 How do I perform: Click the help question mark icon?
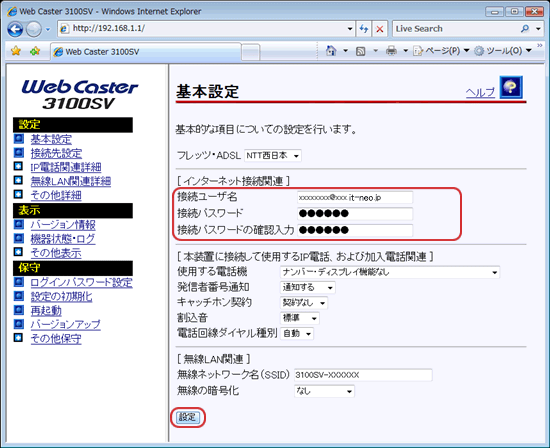tap(511, 87)
